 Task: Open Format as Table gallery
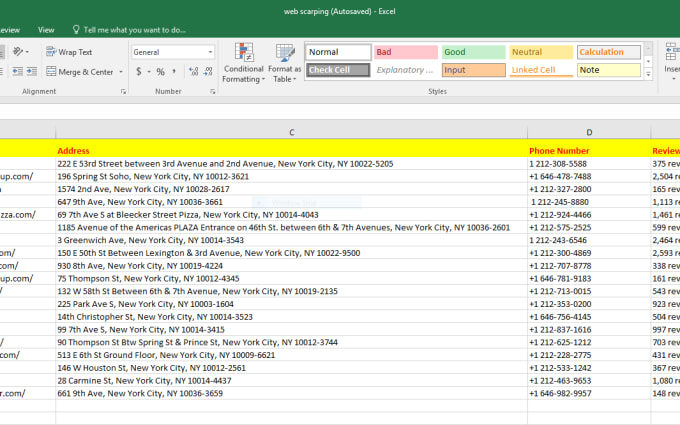tap(284, 63)
